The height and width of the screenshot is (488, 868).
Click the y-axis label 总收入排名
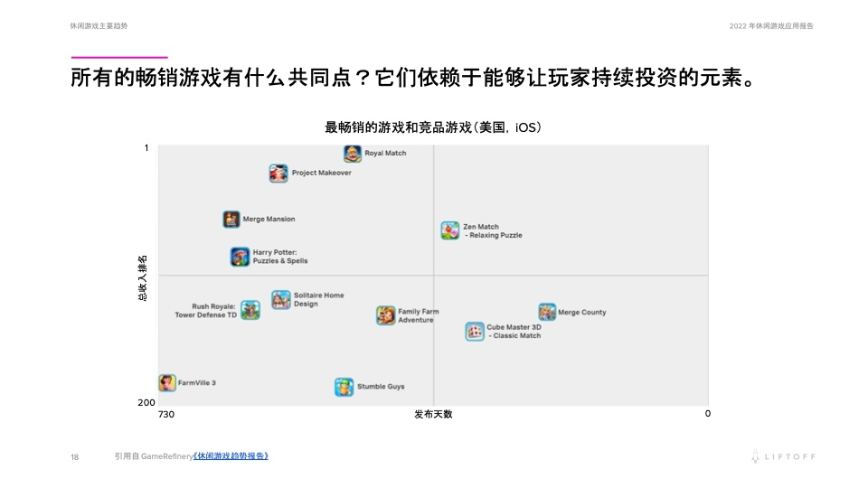142,278
